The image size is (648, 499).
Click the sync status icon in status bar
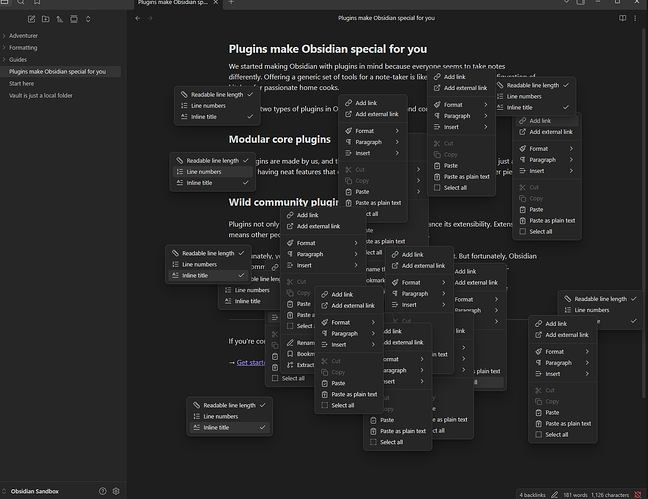[637, 494]
